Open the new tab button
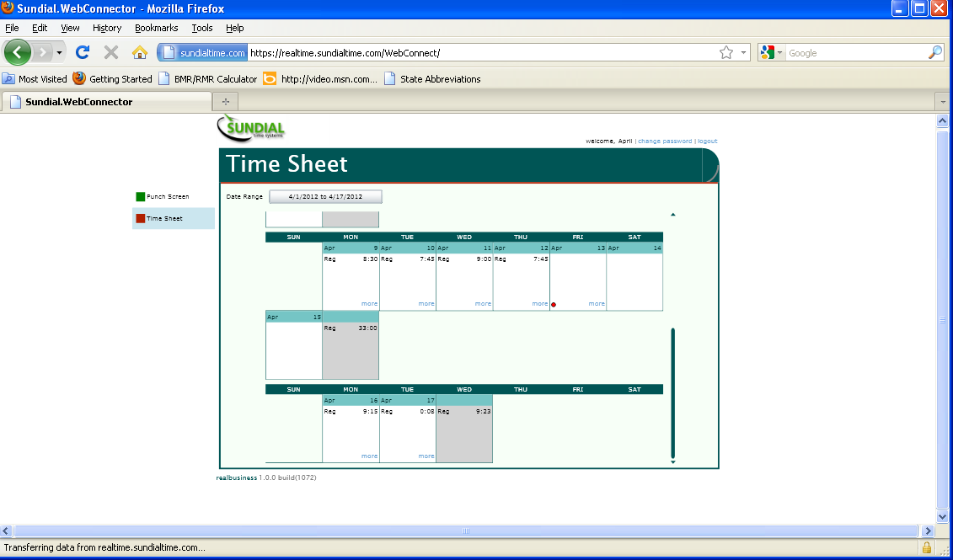The image size is (953, 560). tap(225, 102)
